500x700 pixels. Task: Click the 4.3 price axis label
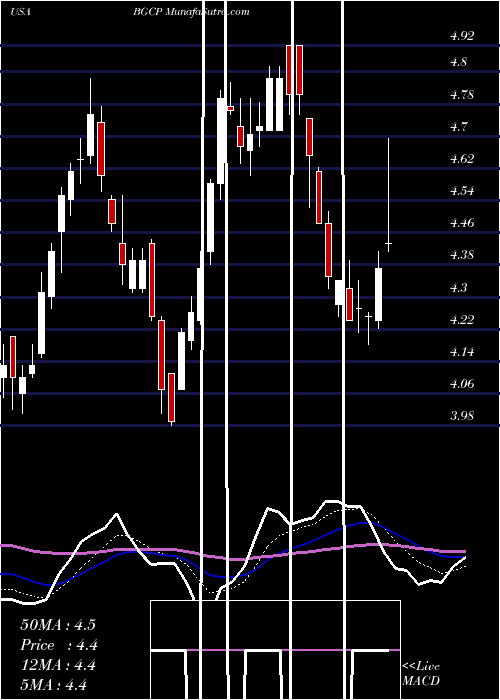[x=458, y=287]
